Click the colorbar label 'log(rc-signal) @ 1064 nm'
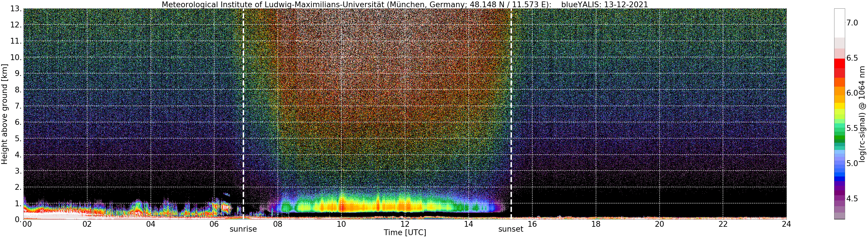The width and height of the screenshot is (868, 238). click(863, 114)
